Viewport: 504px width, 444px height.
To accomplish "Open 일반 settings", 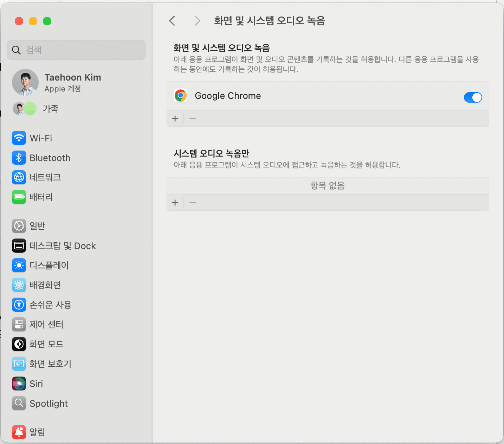I will click(37, 226).
